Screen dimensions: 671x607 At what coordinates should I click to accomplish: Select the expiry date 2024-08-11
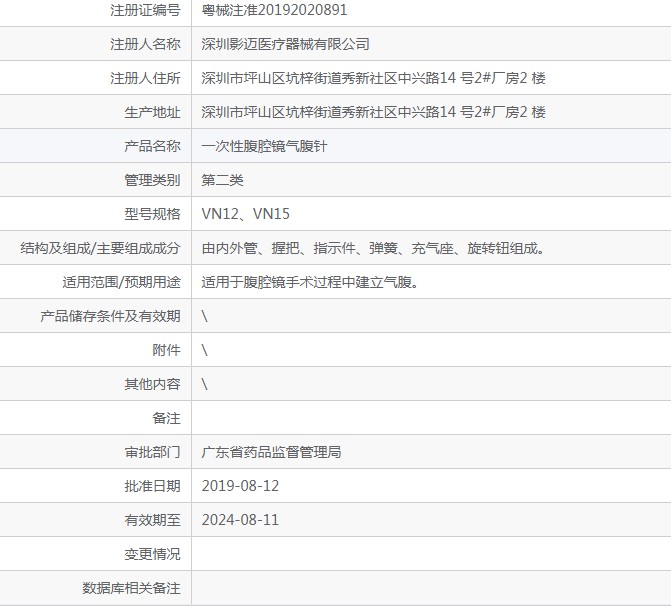point(240,520)
